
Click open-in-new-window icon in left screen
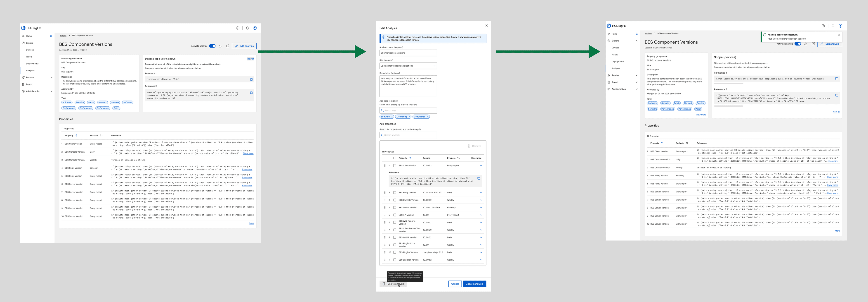[227, 46]
